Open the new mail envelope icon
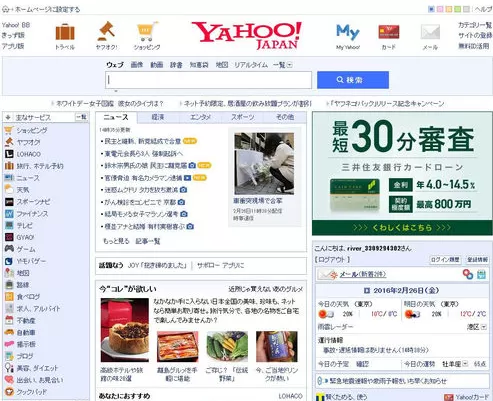The width and height of the screenshot is (493, 401). 327,275
